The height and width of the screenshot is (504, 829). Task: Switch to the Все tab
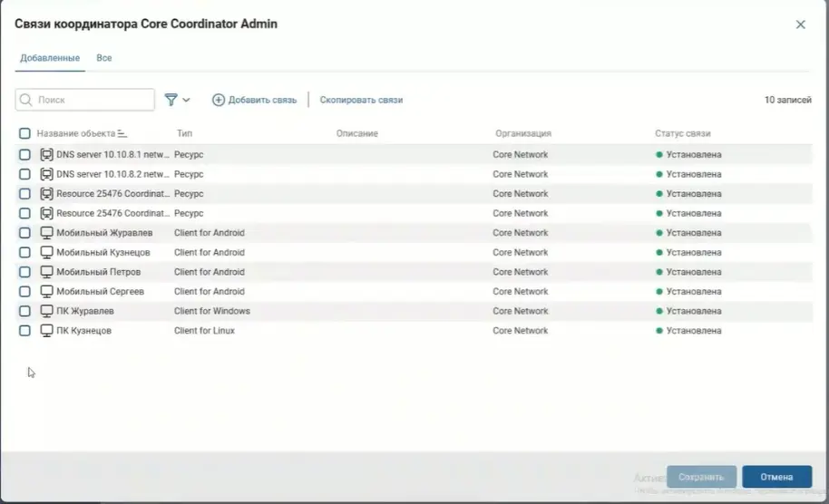pos(104,58)
